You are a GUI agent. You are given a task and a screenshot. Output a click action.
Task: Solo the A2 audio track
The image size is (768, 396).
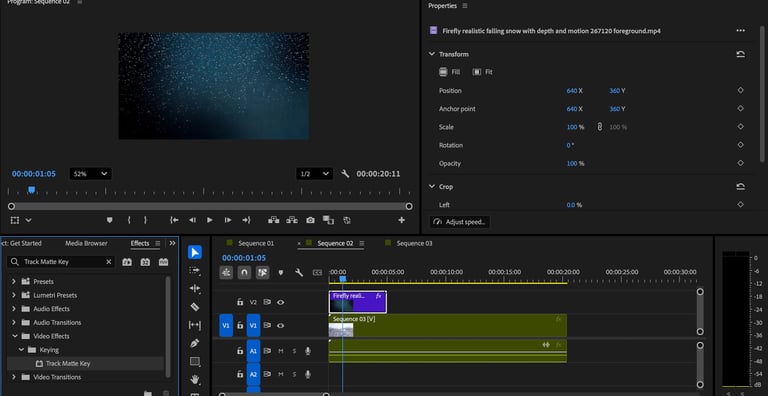[294, 374]
